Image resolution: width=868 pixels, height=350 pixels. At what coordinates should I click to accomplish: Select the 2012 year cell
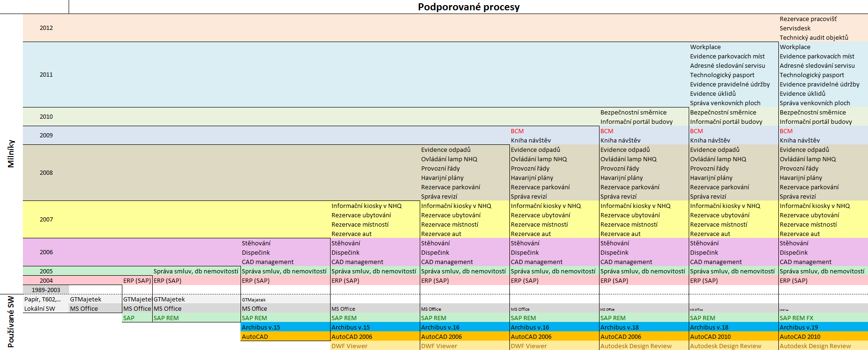coord(46,28)
